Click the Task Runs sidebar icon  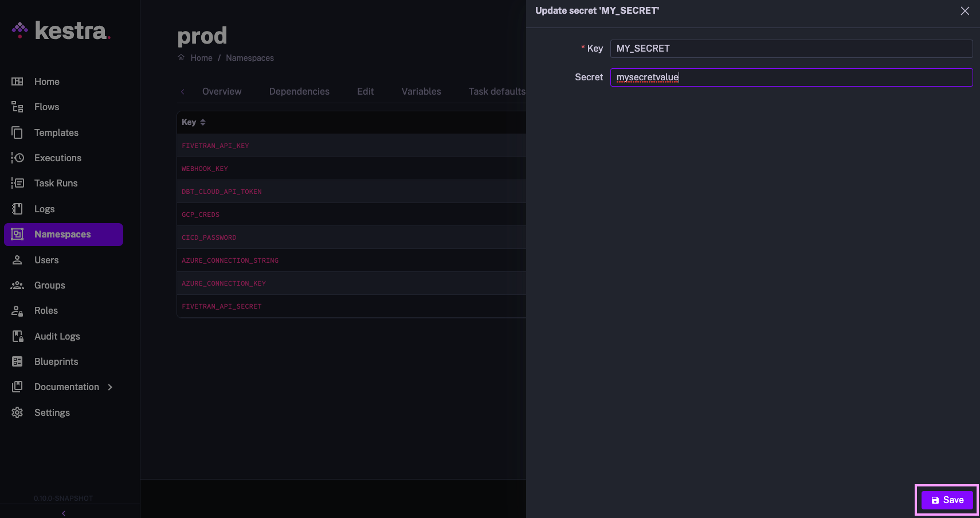pyautogui.click(x=17, y=183)
